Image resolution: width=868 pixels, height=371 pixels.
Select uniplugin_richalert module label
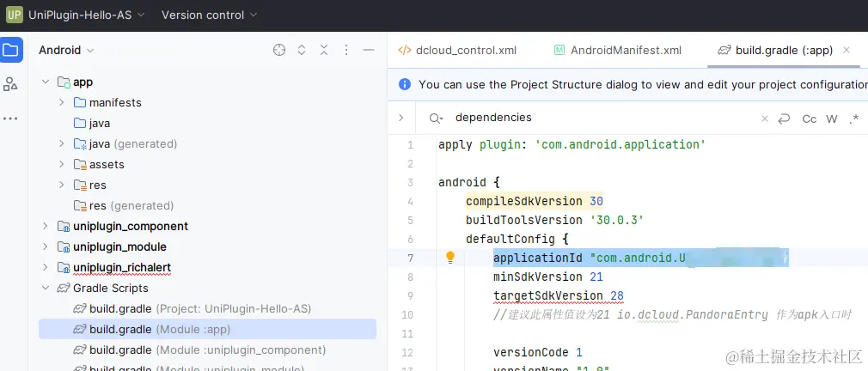(x=122, y=268)
